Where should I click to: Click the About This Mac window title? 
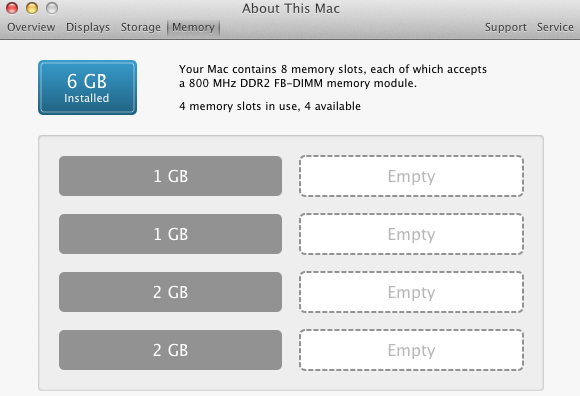click(291, 9)
